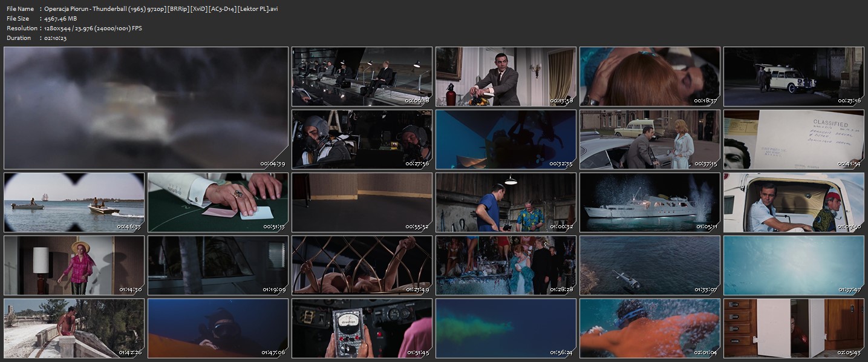Viewport: 868px width, 362px height.
Task: Select the conference room thumbnail at 00:09:18
Action: [x=362, y=77]
